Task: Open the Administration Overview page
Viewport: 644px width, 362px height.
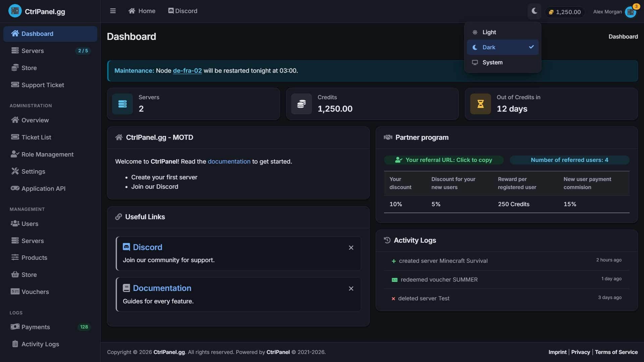Action: click(50, 120)
